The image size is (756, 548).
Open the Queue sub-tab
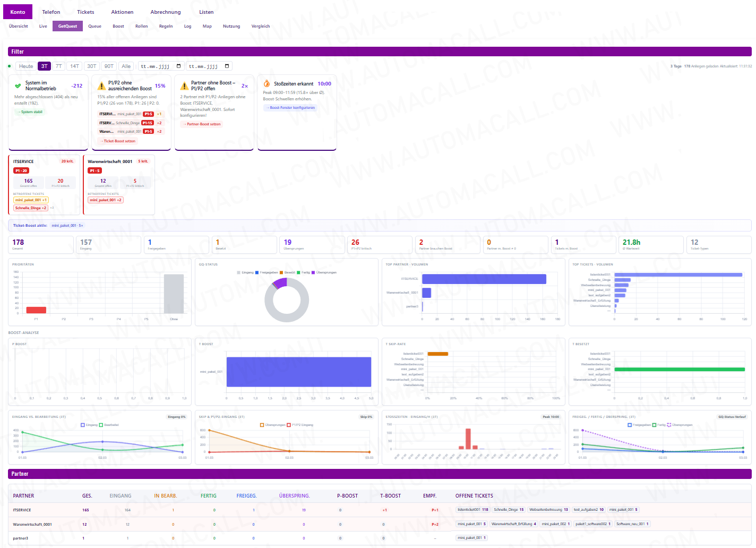pos(94,26)
